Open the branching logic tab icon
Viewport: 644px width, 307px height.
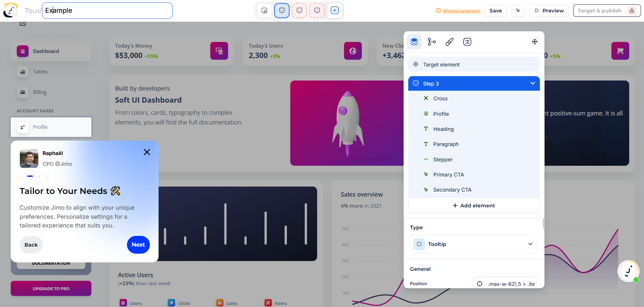coord(432,42)
